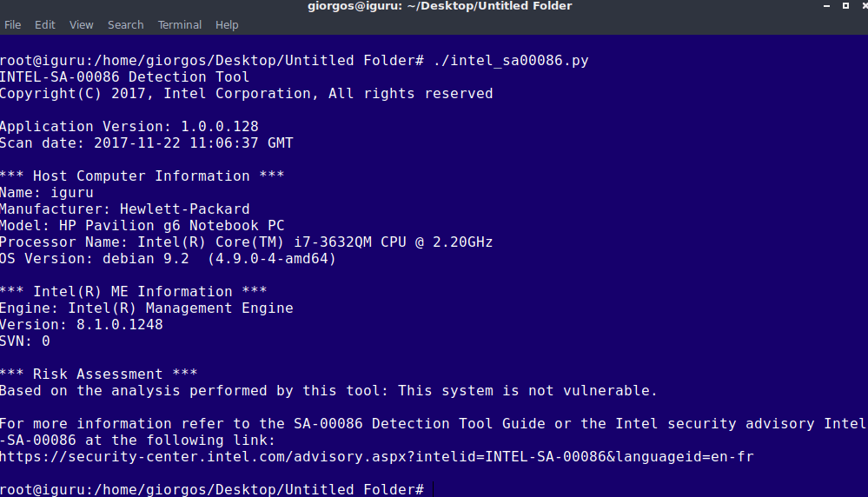The image size is (868, 497).
Task: Open the Edit menu
Action: (x=45, y=25)
